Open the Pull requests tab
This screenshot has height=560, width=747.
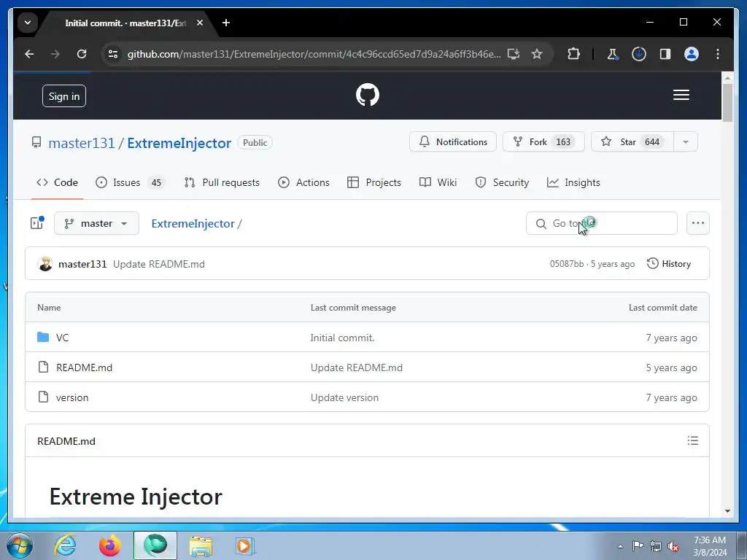(x=222, y=182)
